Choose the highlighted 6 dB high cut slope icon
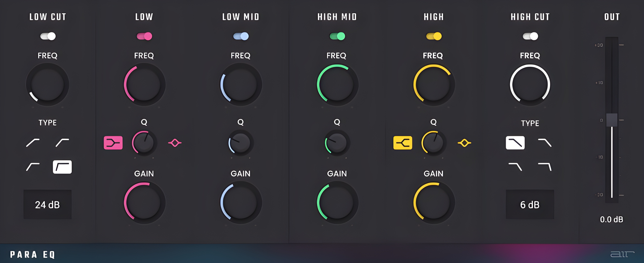Viewport: 644px width, 263px height. pyautogui.click(x=515, y=143)
